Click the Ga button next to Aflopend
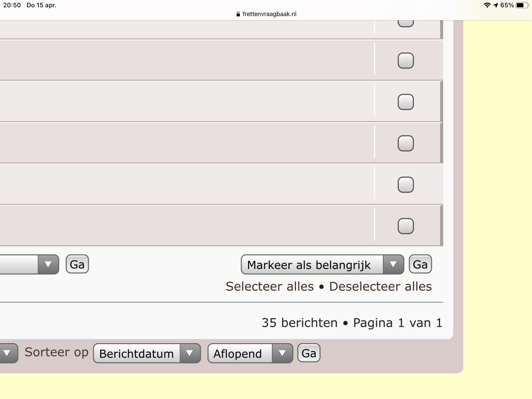 pos(309,353)
